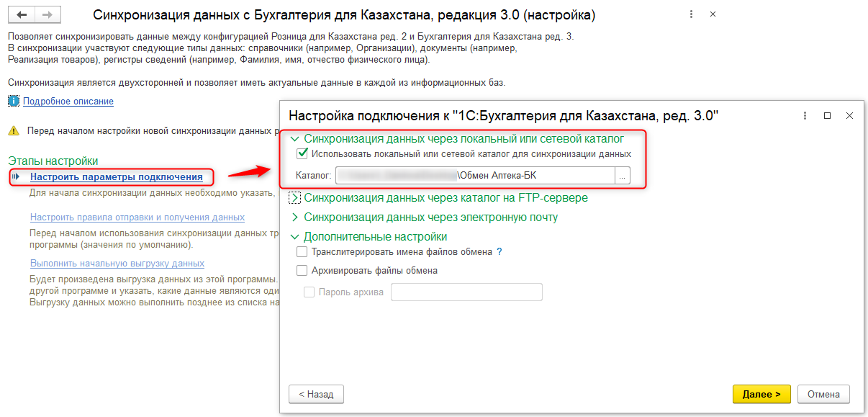Expand the FTP-сервере synchronization section
Screen dimensions: 868x417
click(294, 198)
